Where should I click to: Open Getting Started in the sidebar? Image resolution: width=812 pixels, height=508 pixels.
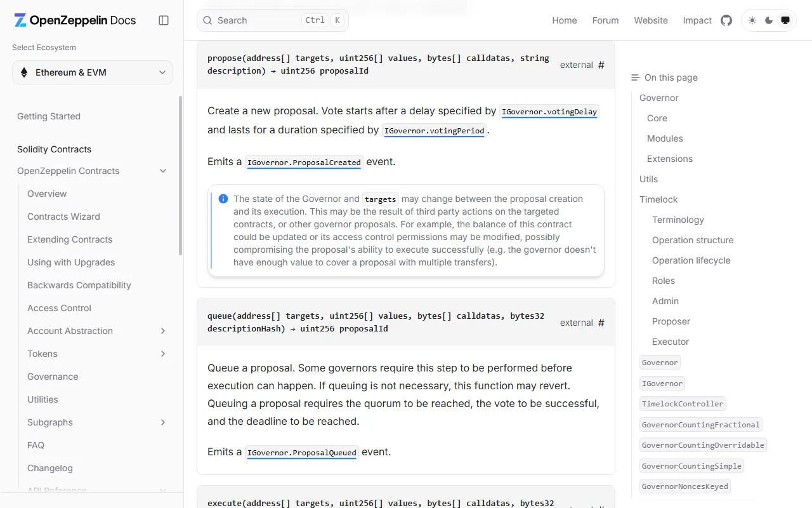(49, 116)
